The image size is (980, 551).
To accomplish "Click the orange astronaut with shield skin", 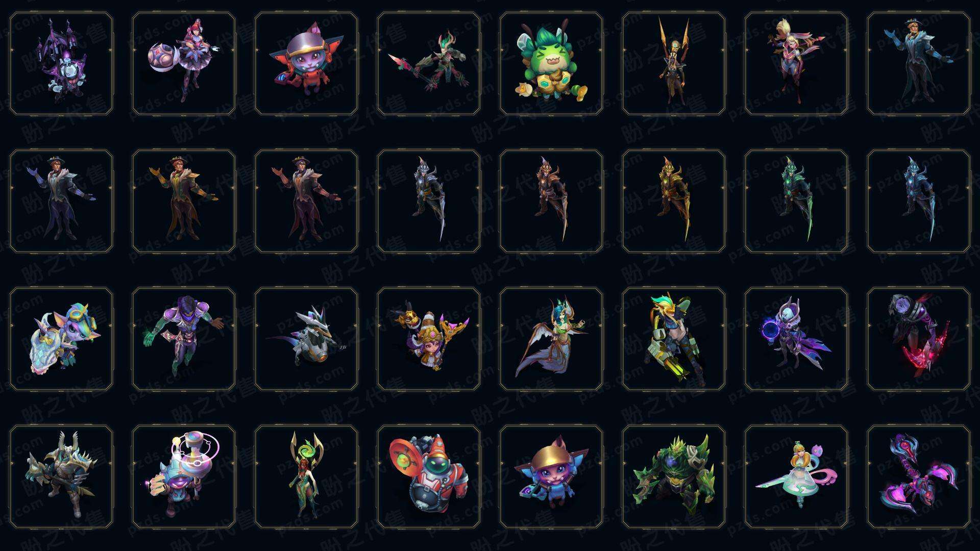I will coord(429,477).
